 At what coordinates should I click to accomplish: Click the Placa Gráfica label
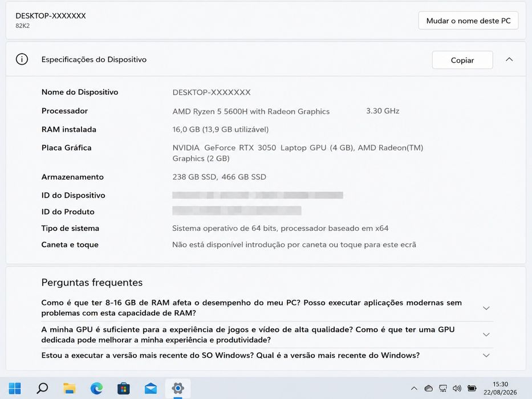pyautogui.click(x=67, y=148)
